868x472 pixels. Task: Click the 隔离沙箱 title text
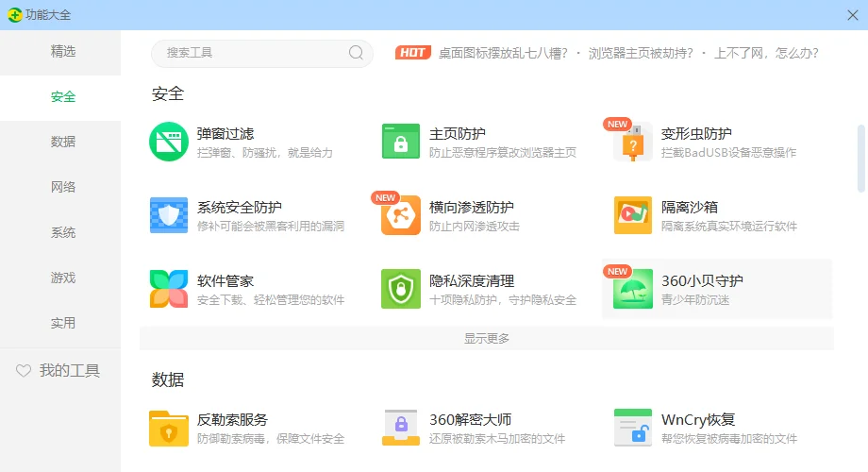(689, 207)
